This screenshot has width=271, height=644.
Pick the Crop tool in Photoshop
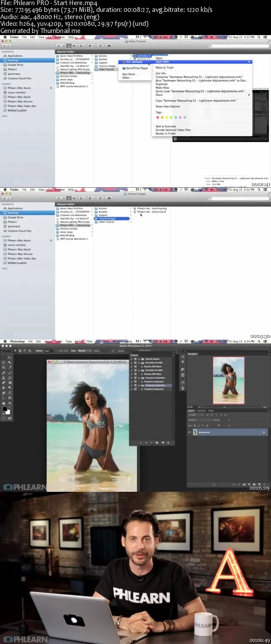tap(4, 368)
